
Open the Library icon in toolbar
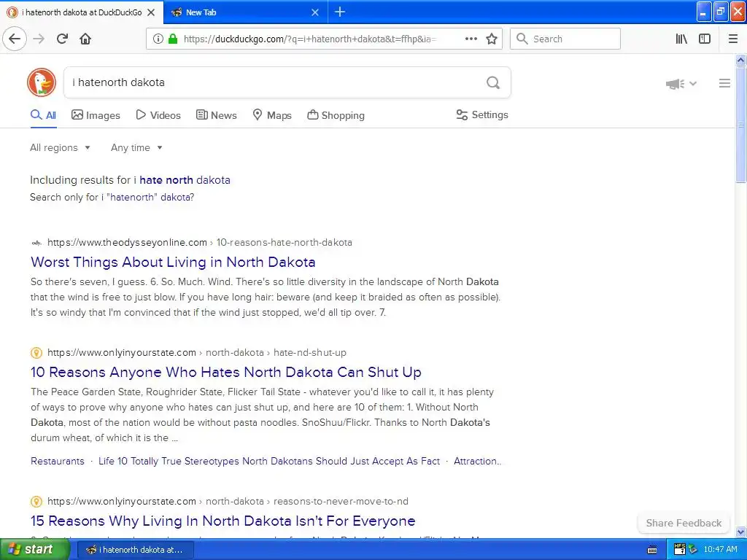click(681, 39)
